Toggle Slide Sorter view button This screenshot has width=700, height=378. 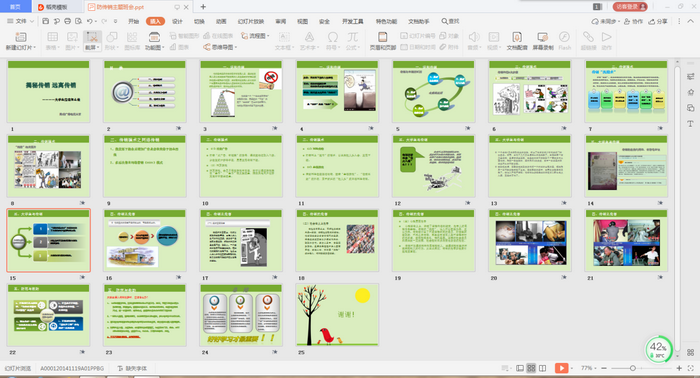pyautogui.click(x=531, y=368)
